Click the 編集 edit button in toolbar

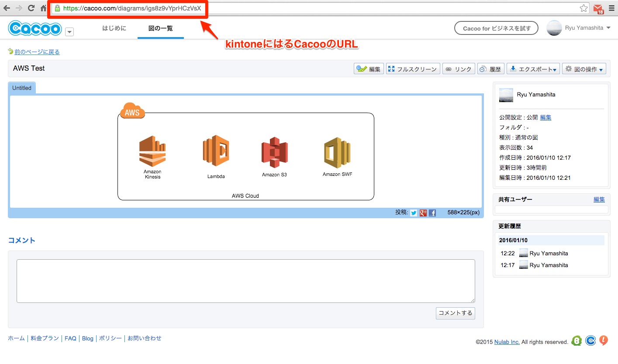369,69
